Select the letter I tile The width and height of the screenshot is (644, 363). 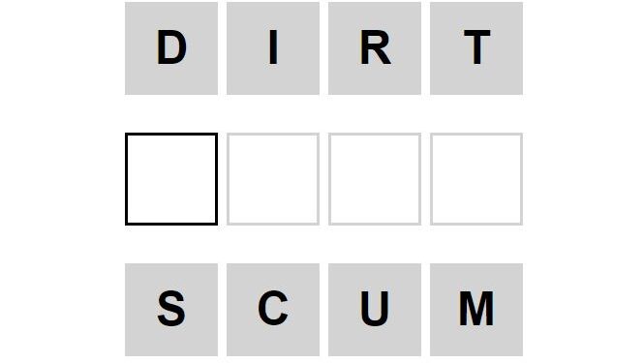click(x=273, y=48)
